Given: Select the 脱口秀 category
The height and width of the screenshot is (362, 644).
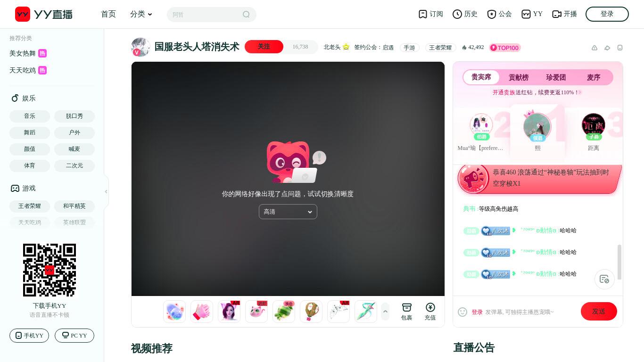Looking at the screenshot, I should (74, 116).
